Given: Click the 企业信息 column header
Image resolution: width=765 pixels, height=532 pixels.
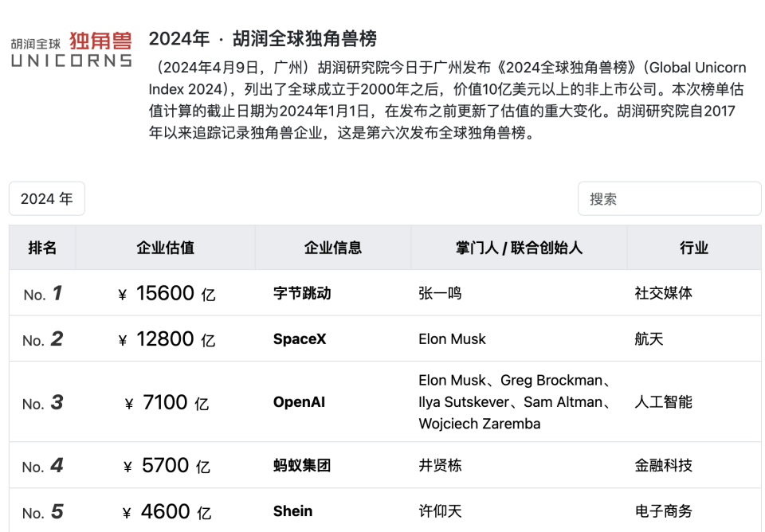Looking at the screenshot, I should 332,248.
